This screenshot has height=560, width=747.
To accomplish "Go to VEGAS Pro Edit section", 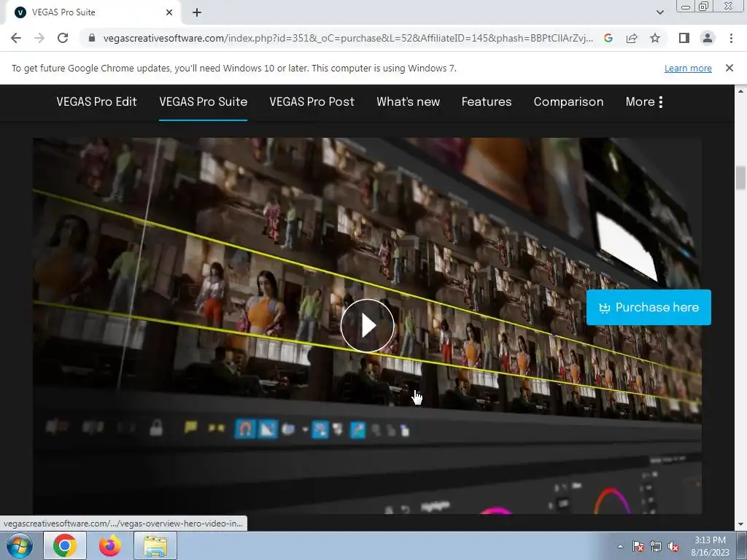I will coord(96,102).
